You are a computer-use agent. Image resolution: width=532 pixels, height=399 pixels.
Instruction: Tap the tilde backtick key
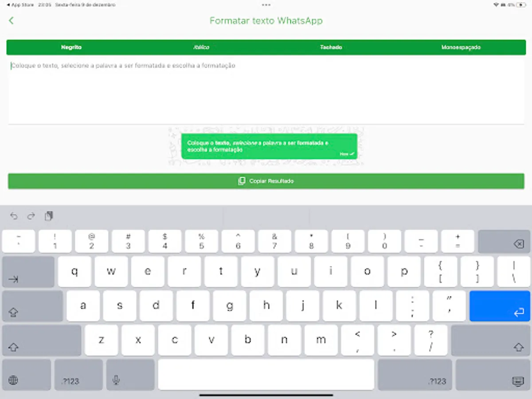19,241
